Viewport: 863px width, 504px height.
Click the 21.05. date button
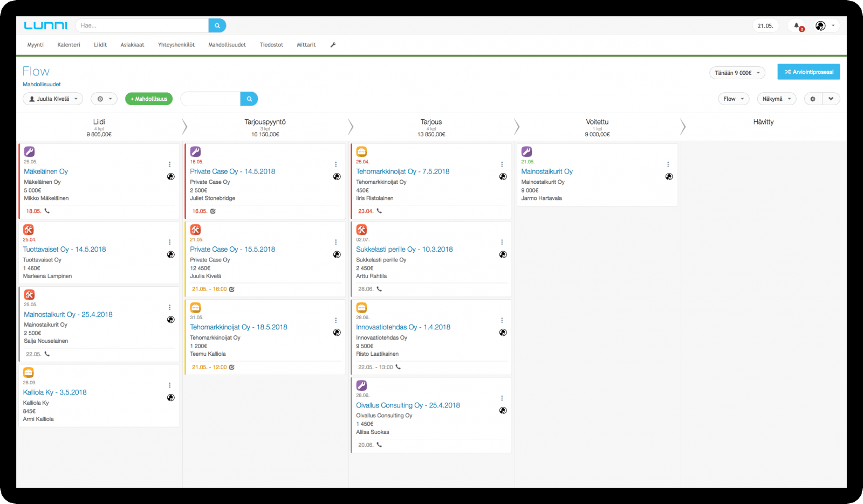click(x=765, y=26)
